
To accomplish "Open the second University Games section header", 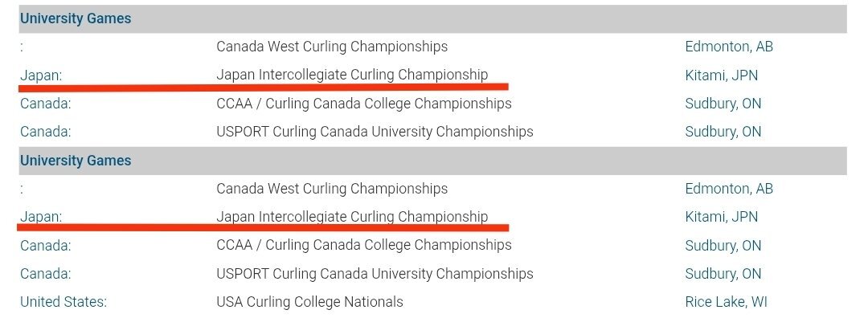I will click(x=76, y=161).
